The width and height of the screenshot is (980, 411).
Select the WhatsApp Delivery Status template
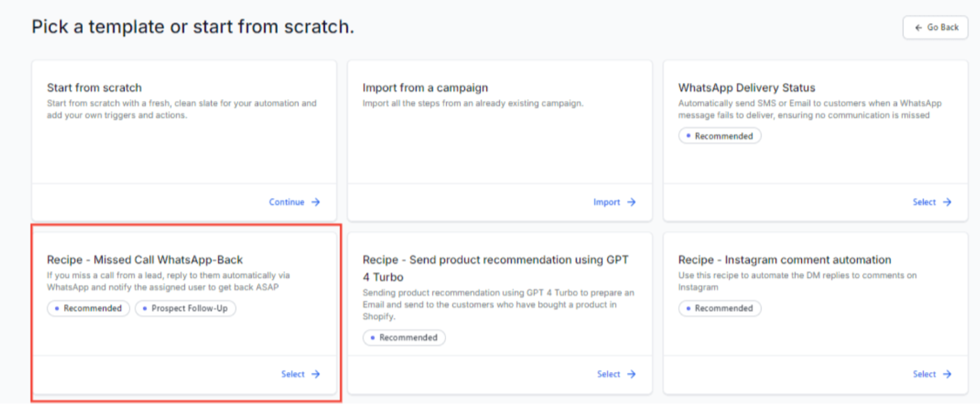(924, 202)
